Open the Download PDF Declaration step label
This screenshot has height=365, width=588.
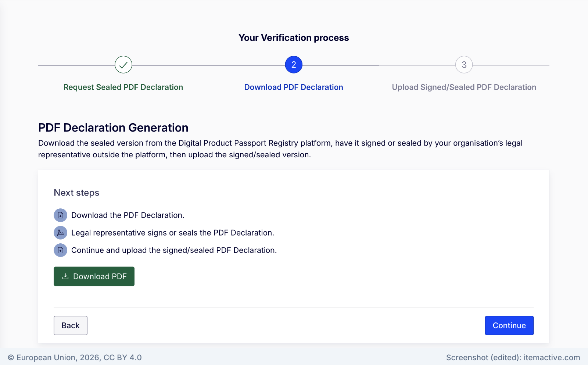[x=294, y=87]
